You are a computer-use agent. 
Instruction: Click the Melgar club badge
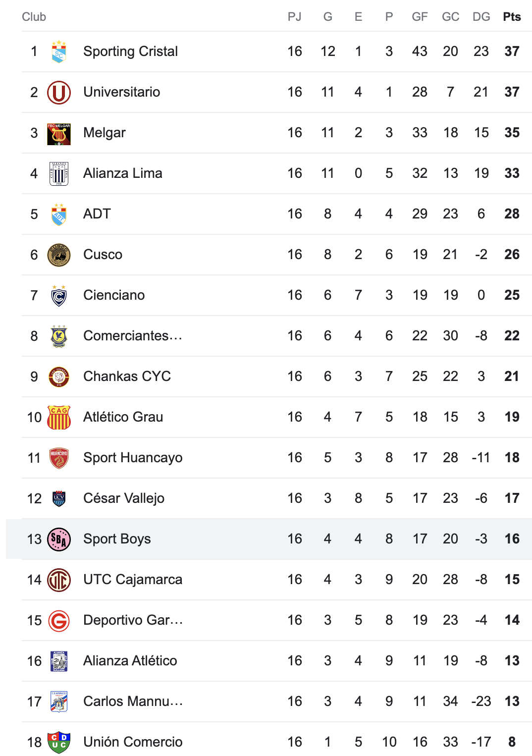coord(59,134)
